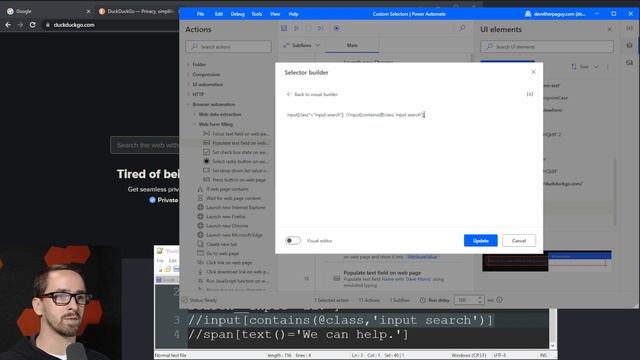Increase the Run delay stepper
Image resolution: width=640 pixels, height=360 pixels.
click(x=480, y=298)
